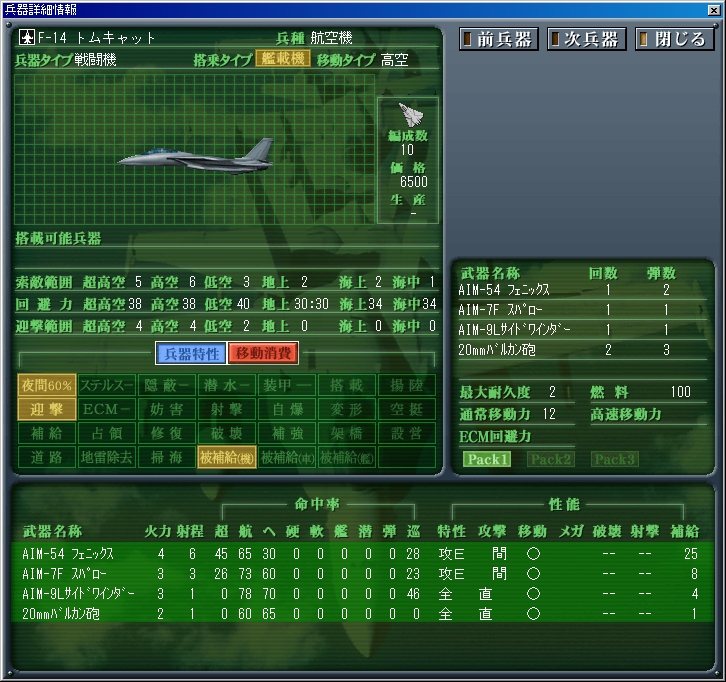This screenshot has width=726, height=682.
Task: Click the 空挺 trait cell
Action: coord(407,409)
